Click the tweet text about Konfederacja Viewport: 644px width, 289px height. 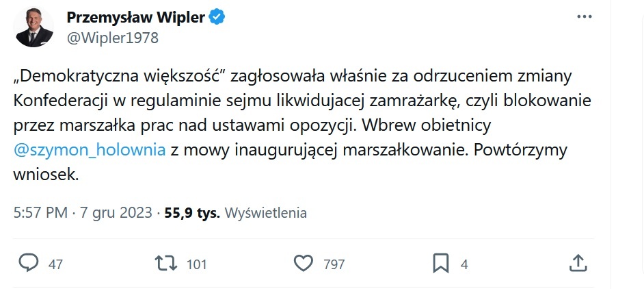302,126
